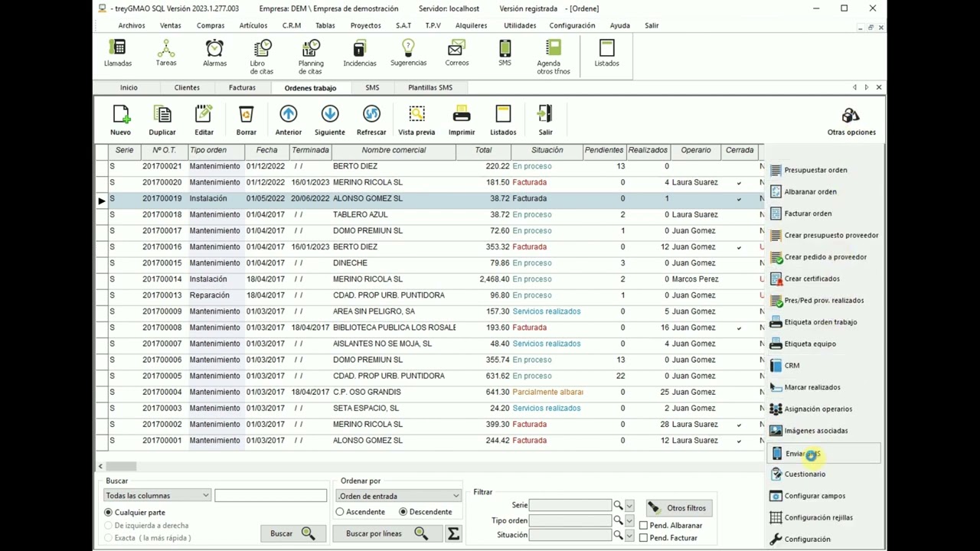Screen dimensions: 980x551
Task: Sort by Nombre comercial column header
Action: pos(394,150)
